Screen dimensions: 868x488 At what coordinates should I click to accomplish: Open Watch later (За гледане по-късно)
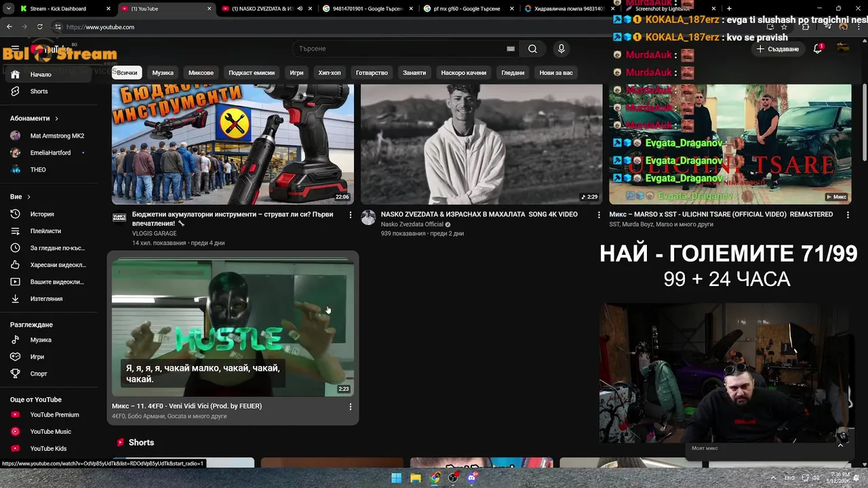point(49,248)
